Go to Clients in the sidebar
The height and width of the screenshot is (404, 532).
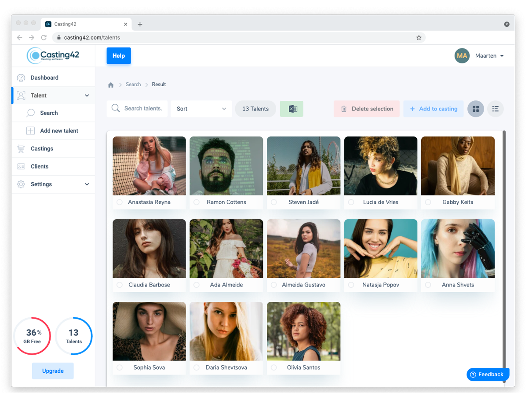pos(40,166)
